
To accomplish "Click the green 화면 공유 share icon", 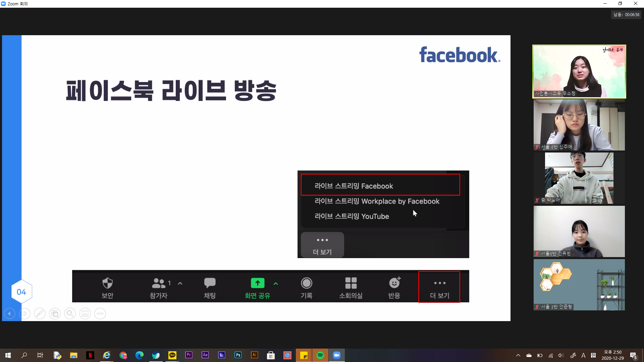I will coord(258,283).
